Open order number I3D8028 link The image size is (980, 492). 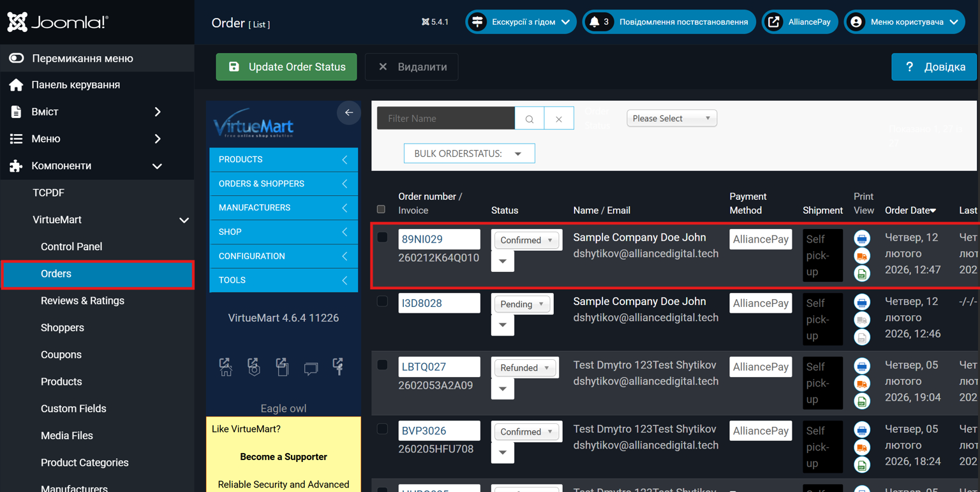422,303
